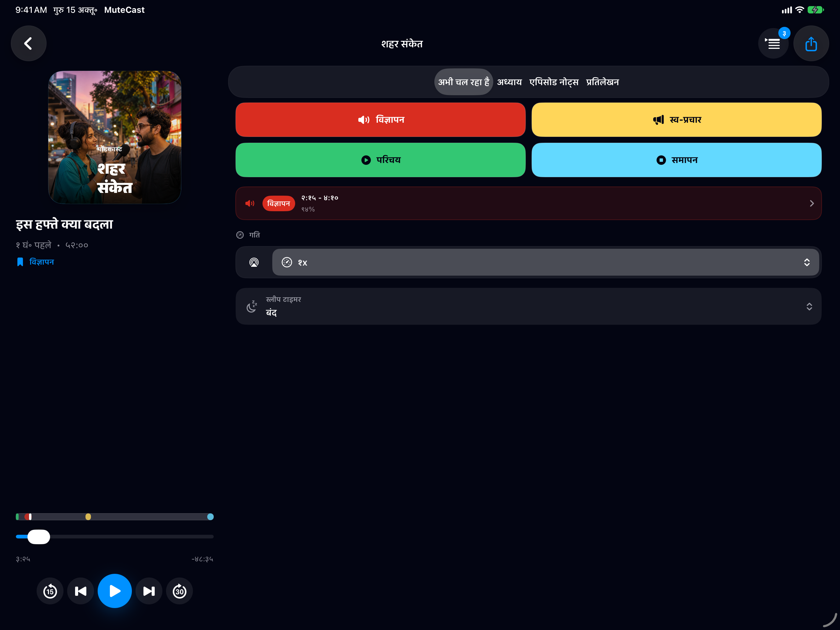Mark segment as परिचय with green button
Viewport: 840px width, 630px height.
(381, 160)
